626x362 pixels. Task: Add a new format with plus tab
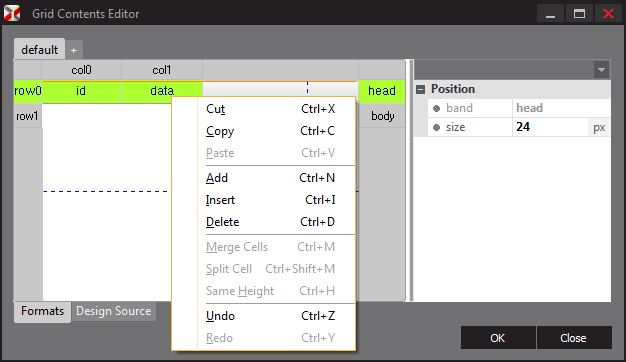click(x=73, y=50)
